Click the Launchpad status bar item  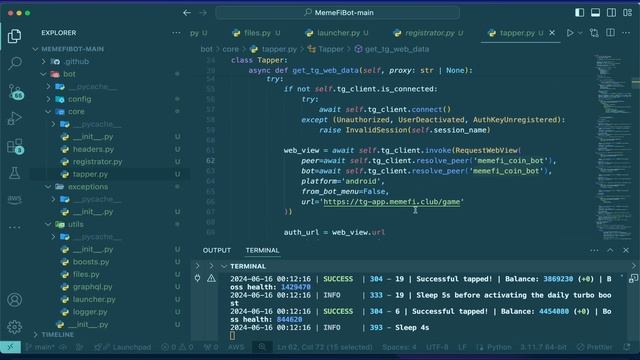coord(123,347)
